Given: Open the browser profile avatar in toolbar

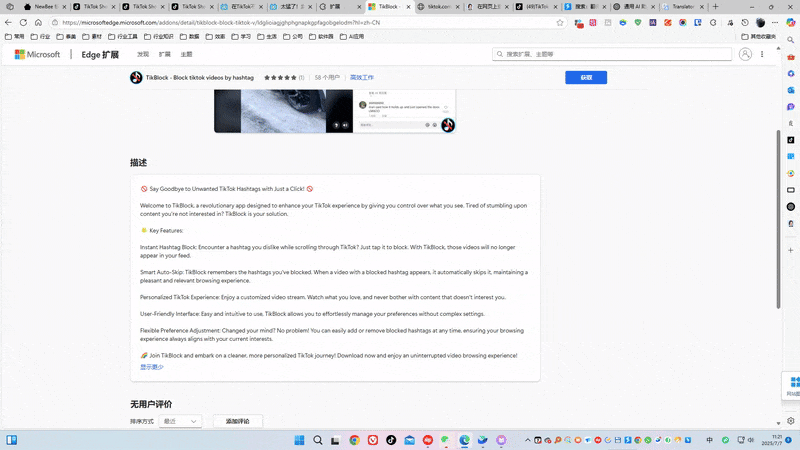Looking at the screenshot, I should coord(760,22).
